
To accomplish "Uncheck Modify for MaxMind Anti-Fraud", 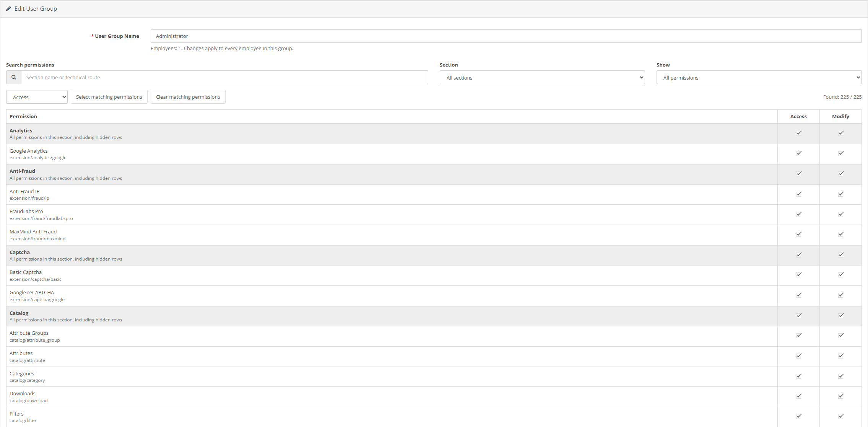I will pos(841,234).
